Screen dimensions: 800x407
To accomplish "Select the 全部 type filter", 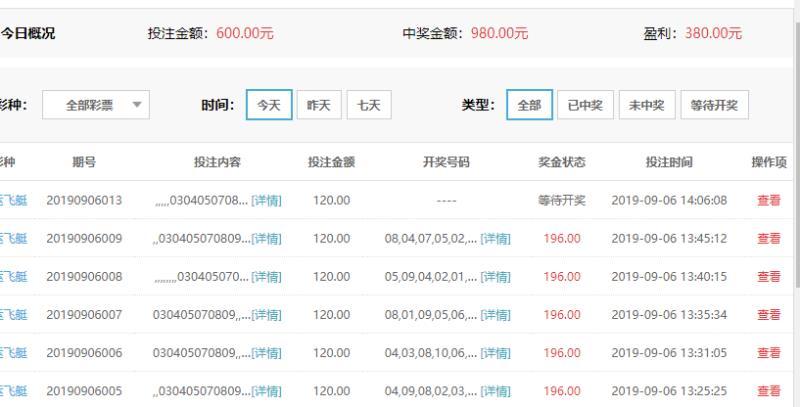I will (x=529, y=105).
